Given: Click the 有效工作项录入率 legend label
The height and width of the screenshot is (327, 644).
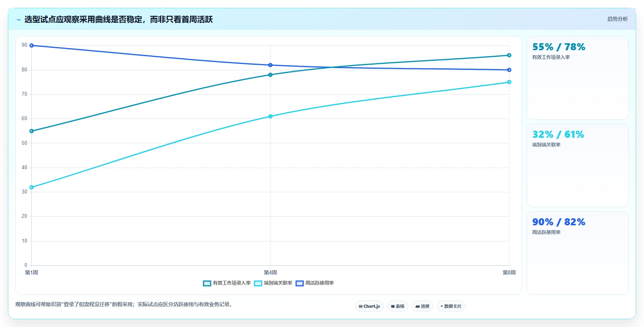Looking at the screenshot, I should click(x=232, y=283).
